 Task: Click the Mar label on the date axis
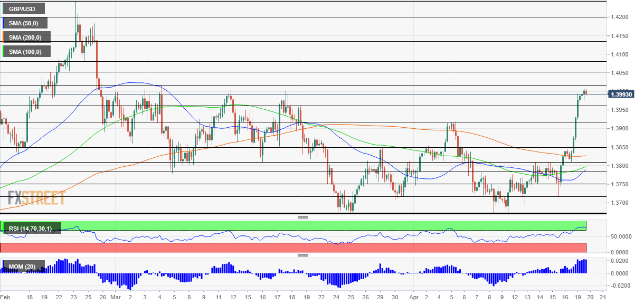point(116,298)
